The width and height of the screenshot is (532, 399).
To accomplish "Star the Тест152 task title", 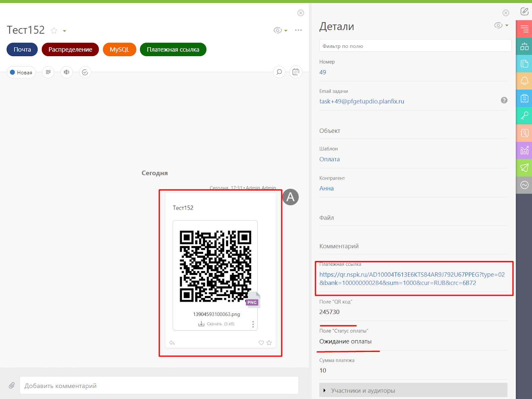I will [54, 31].
